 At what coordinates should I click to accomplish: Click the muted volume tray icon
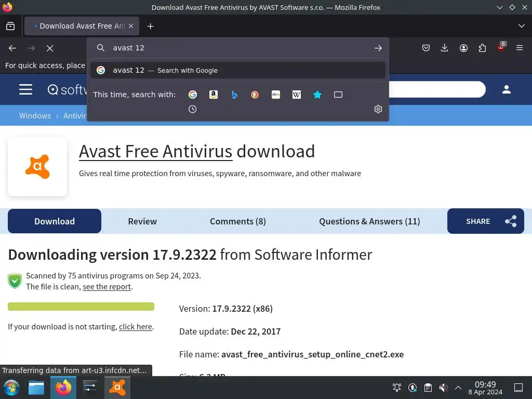443,388
